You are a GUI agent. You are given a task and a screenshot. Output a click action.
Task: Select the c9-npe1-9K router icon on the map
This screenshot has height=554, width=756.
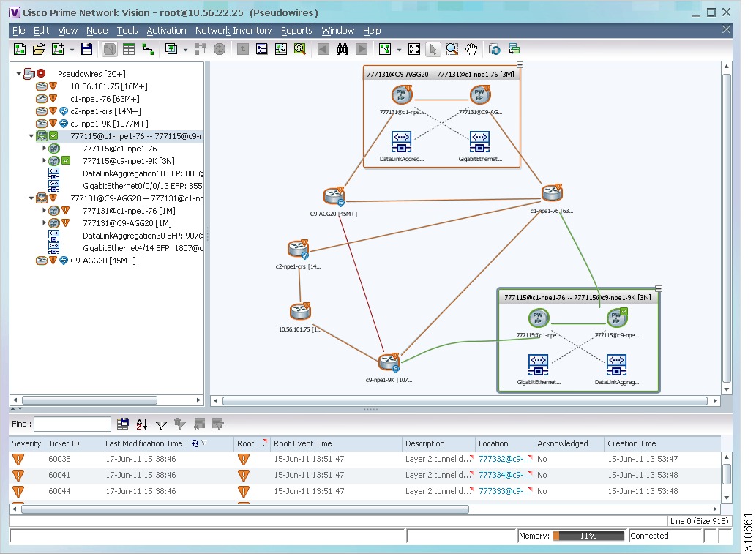(389, 362)
